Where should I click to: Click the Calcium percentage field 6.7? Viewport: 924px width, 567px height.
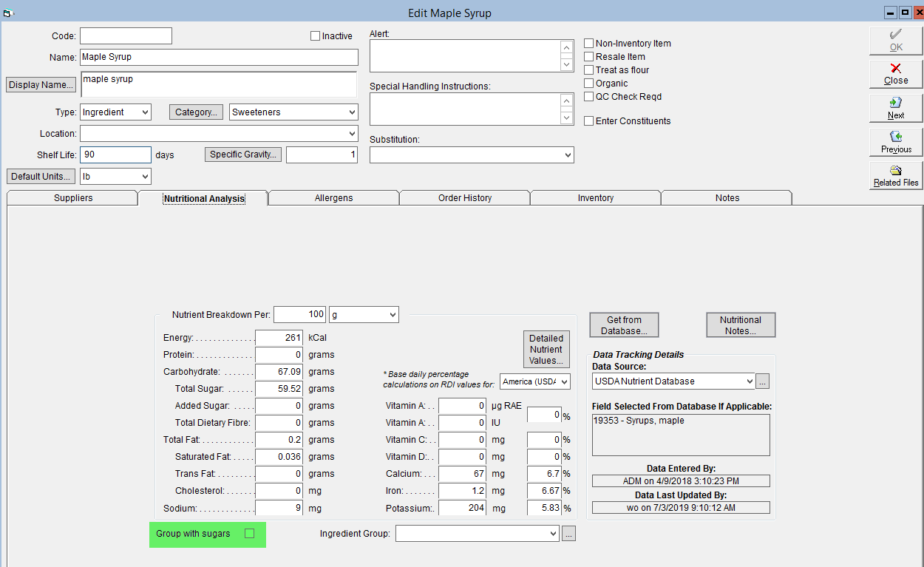(545, 474)
